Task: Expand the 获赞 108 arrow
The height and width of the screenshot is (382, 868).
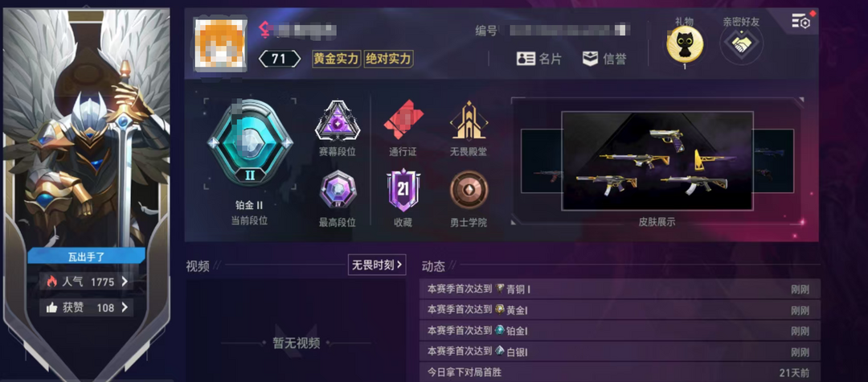Action: coord(125,307)
